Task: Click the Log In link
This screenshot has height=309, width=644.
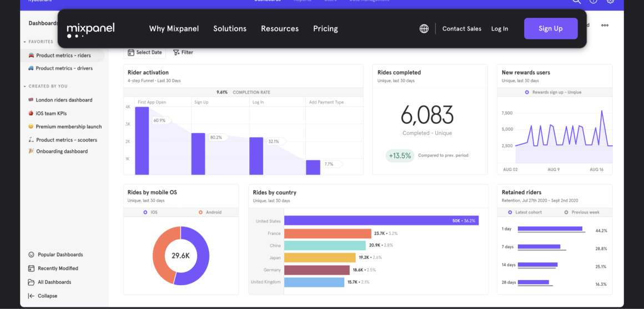Action: click(500, 29)
